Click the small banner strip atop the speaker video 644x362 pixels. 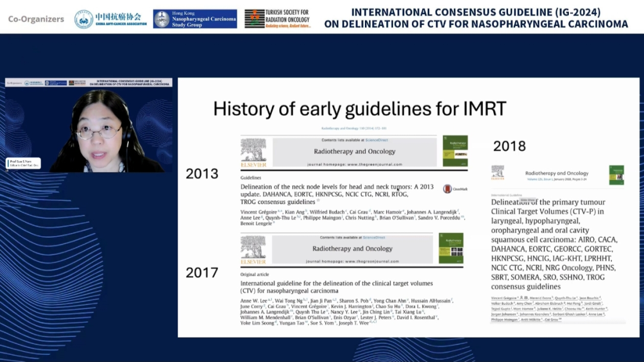pos(89,82)
